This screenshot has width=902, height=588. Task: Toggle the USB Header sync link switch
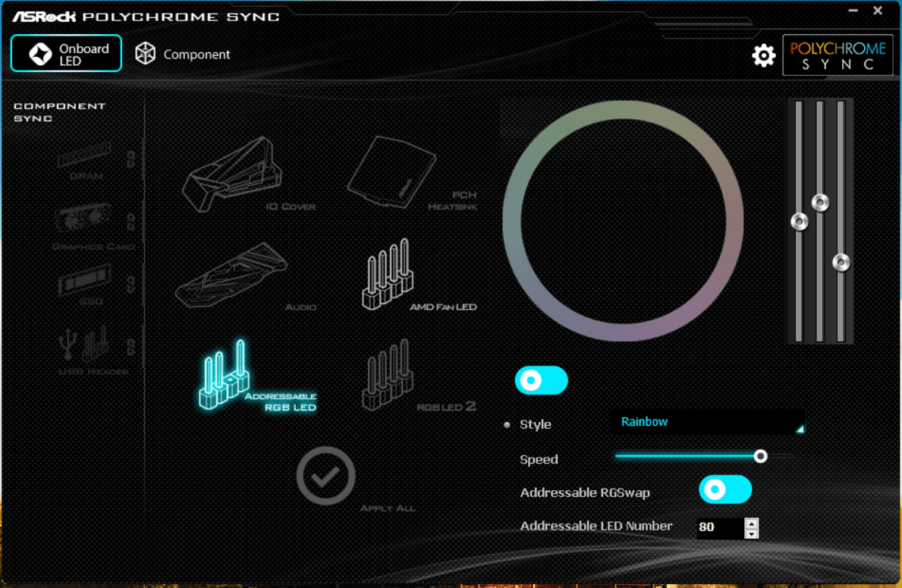pyautogui.click(x=130, y=347)
